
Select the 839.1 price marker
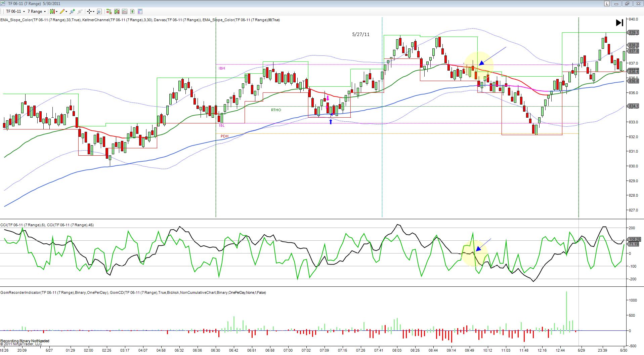pyautogui.click(x=633, y=32)
